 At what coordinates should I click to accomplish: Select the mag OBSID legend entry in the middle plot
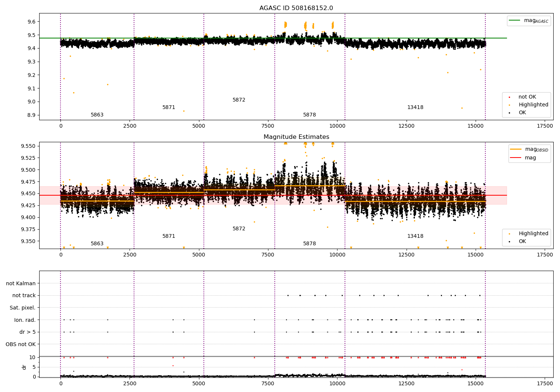click(x=529, y=149)
